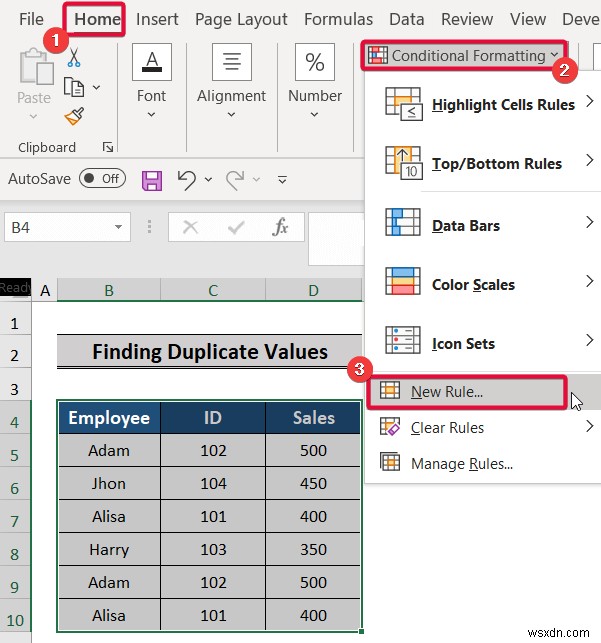Screen dimensions: 601x643
Task: Click the Jhon cell
Action: (x=109, y=483)
